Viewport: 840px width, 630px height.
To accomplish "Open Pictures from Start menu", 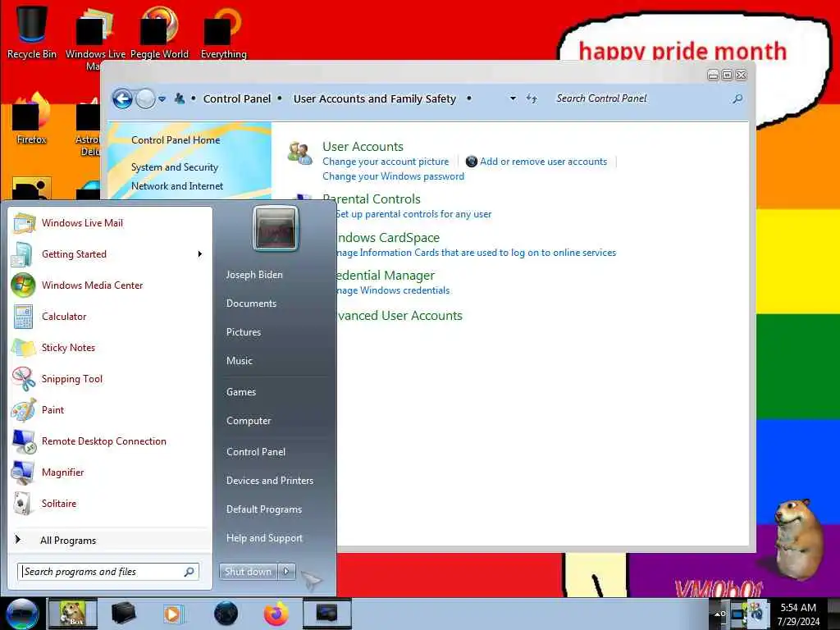I will [x=244, y=332].
